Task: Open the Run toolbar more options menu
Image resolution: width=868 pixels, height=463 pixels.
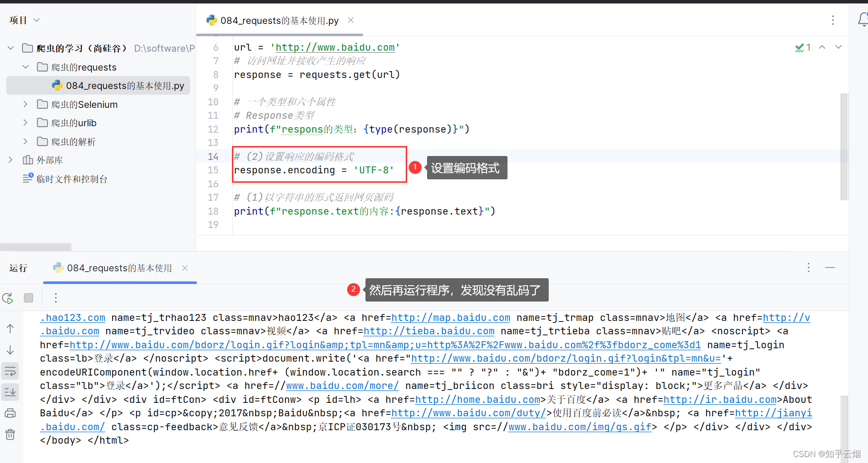Action: [x=56, y=298]
